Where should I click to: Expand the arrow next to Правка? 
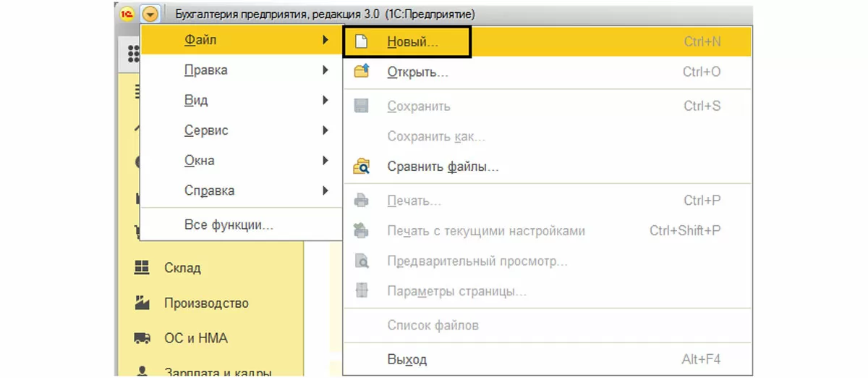[325, 70]
